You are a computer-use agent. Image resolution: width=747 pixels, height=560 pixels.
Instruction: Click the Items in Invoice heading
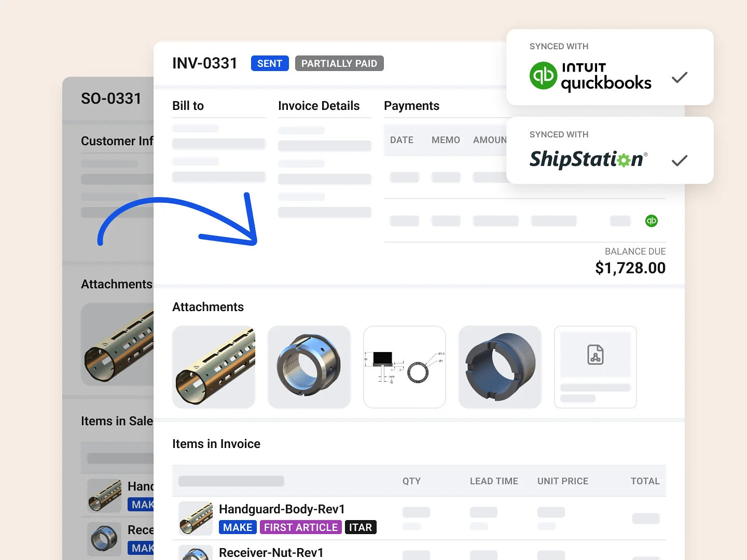(x=216, y=444)
